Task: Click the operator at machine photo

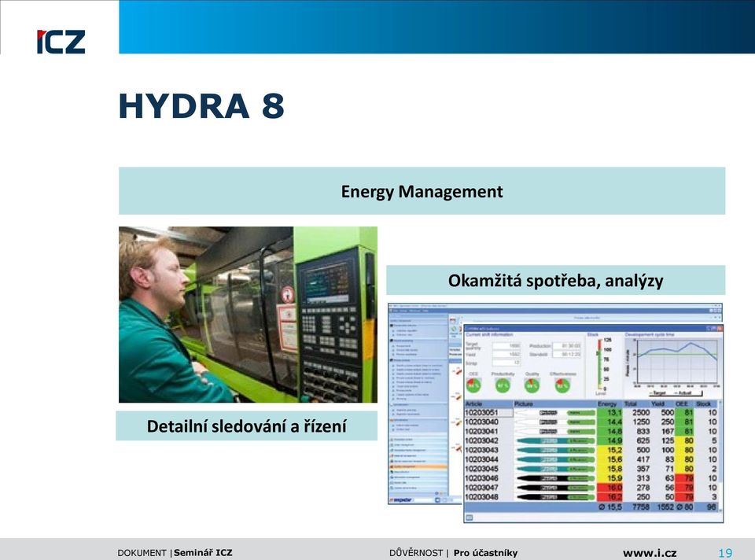Action: (x=248, y=315)
